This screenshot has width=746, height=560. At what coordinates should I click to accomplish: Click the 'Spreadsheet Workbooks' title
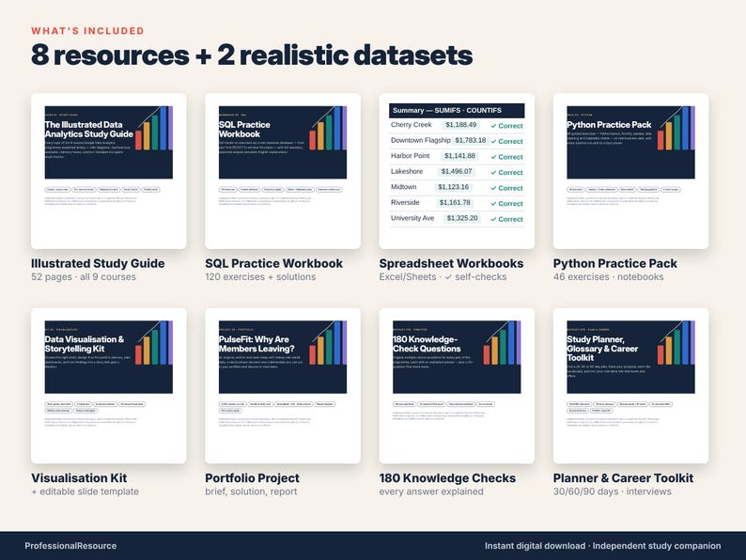pyautogui.click(x=451, y=264)
